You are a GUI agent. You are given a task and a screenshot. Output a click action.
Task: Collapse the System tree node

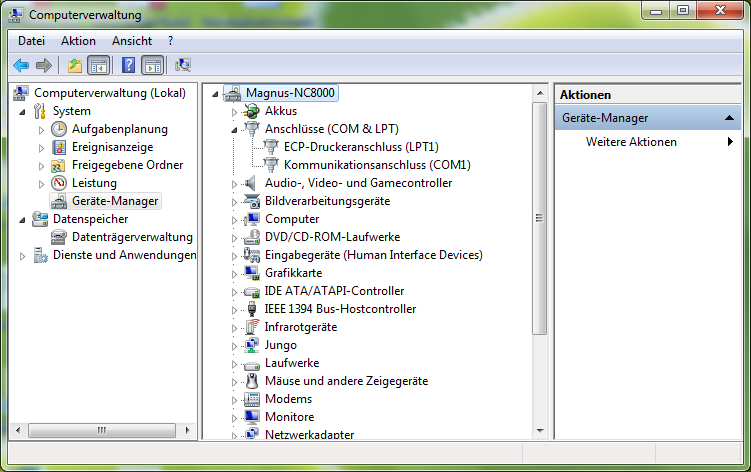(x=23, y=112)
